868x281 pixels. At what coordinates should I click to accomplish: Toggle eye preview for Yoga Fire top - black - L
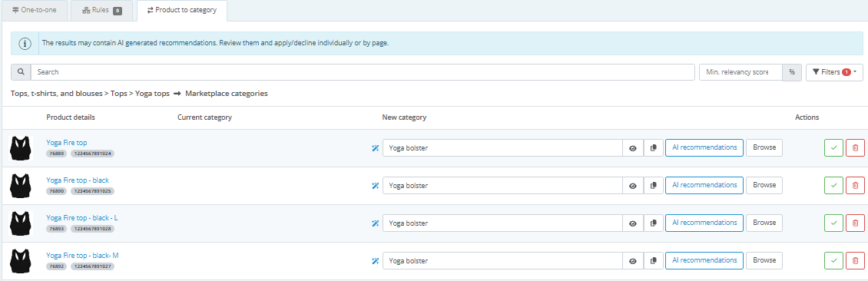tap(633, 223)
